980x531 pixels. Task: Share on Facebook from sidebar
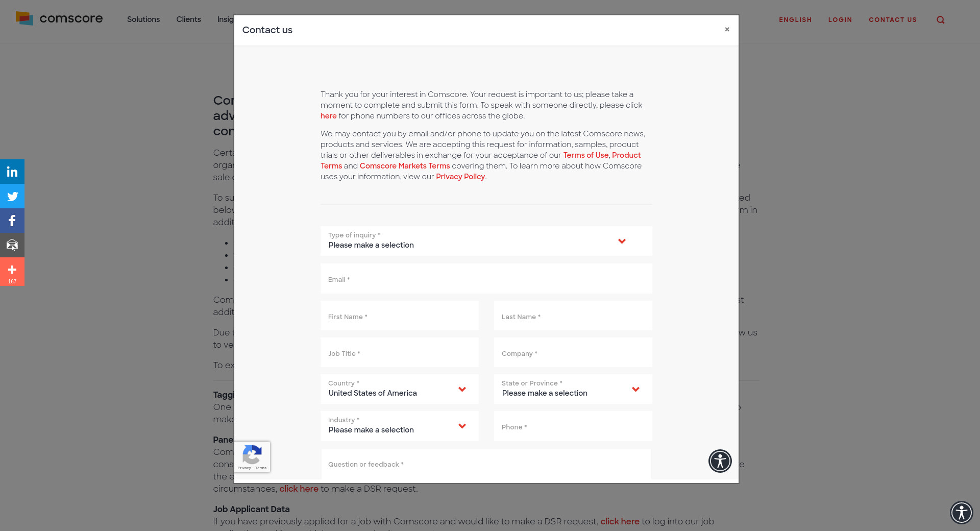(12, 221)
